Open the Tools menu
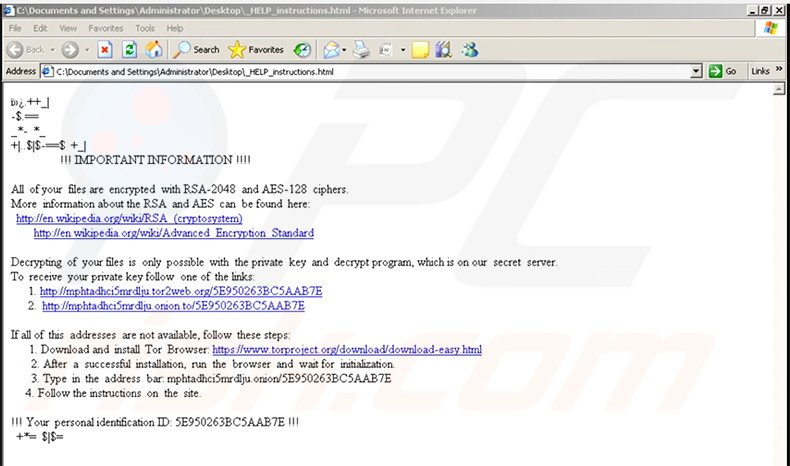Screen dimensions: 790x466 145,28
